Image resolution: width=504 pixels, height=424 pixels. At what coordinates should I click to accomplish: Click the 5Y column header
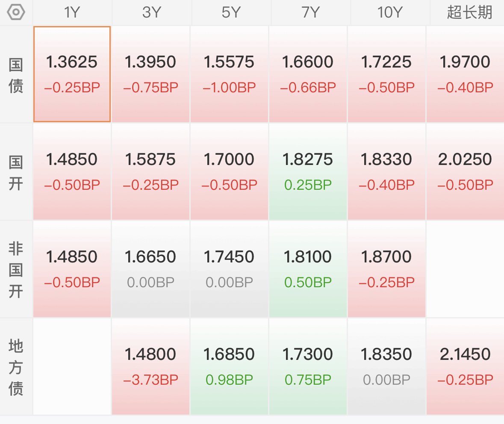click(230, 12)
